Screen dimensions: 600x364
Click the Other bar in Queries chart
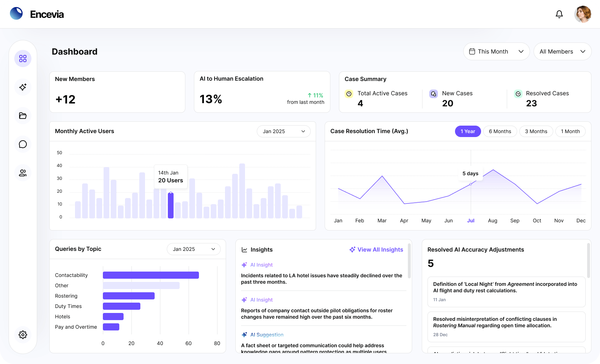pyautogui.click(x=141, y=285)
